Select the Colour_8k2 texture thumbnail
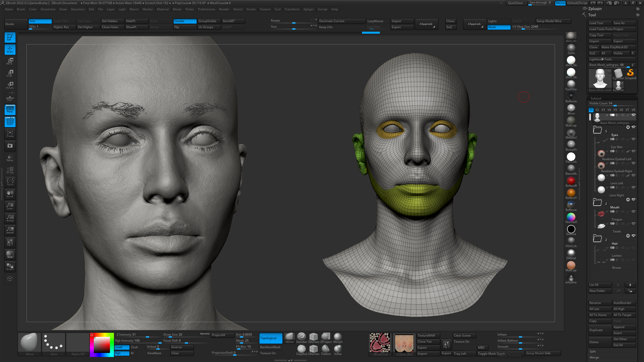The width and height of the screenshot is (644, 362). coord(404,344)
